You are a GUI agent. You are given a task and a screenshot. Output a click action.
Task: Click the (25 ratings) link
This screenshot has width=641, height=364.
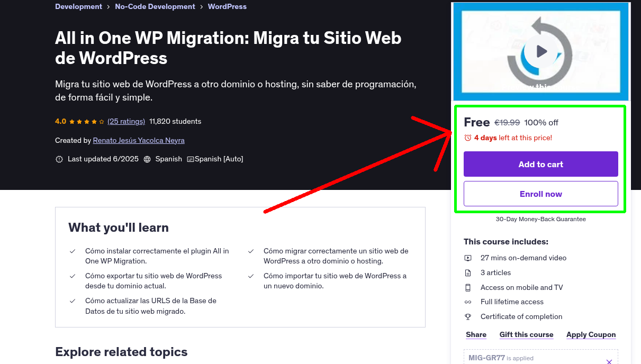(126, 121)
